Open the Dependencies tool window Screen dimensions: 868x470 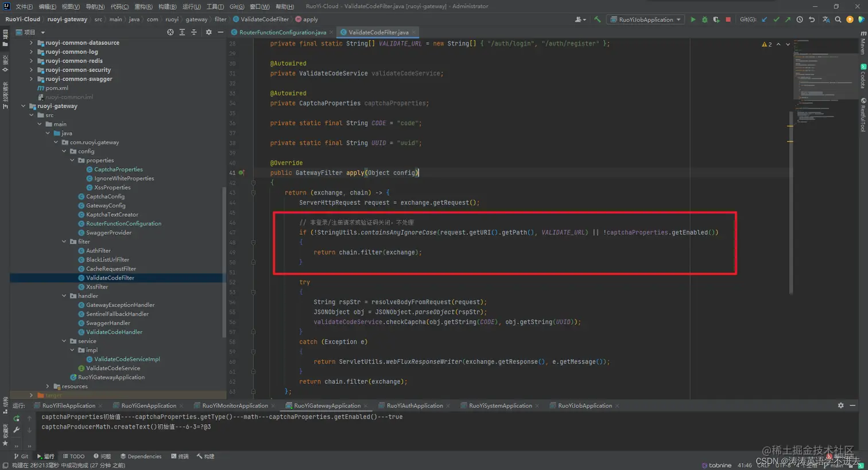[141, 456]
